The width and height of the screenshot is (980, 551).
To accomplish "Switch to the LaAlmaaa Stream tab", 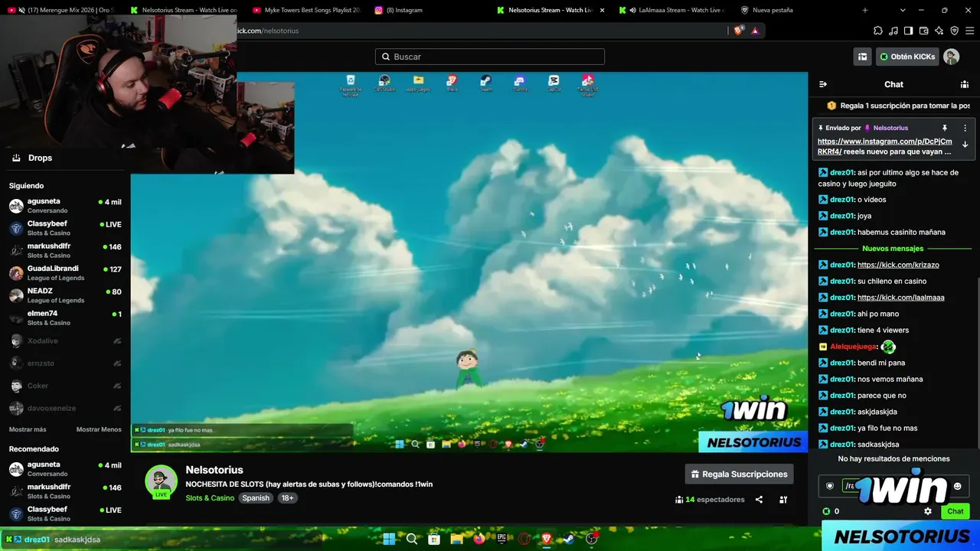I will coord(674,10).
